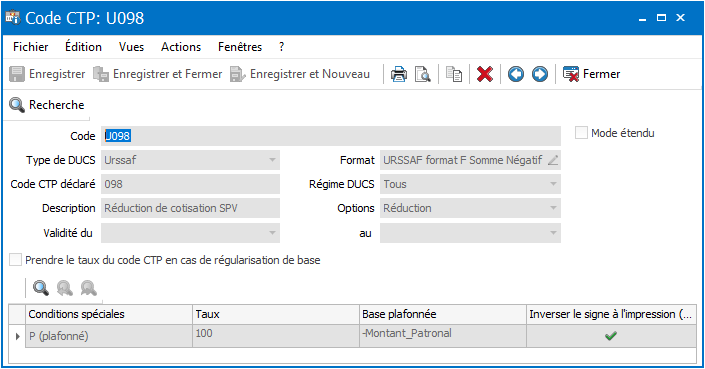Open print preview icon

(x=422, y=74)
